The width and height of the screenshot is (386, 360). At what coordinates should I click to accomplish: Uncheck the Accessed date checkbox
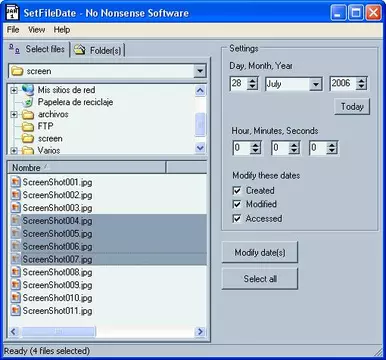[x=237, y=218]
